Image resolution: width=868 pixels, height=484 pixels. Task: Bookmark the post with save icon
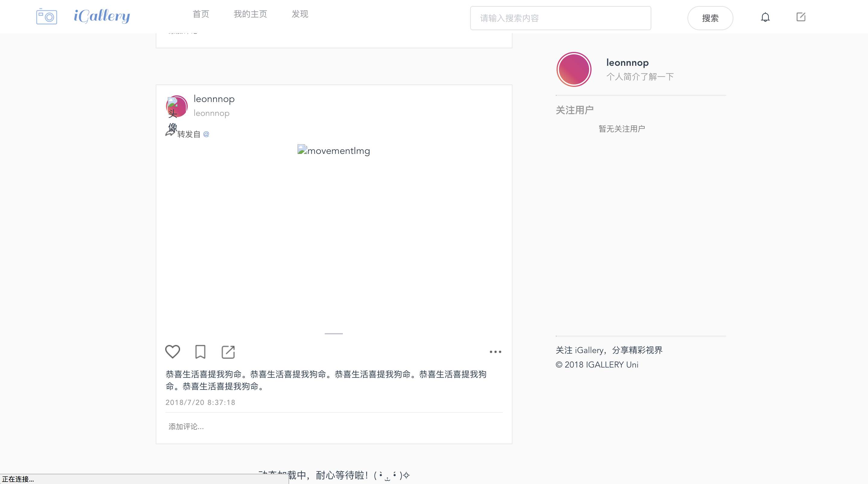(x=200, y=352)
